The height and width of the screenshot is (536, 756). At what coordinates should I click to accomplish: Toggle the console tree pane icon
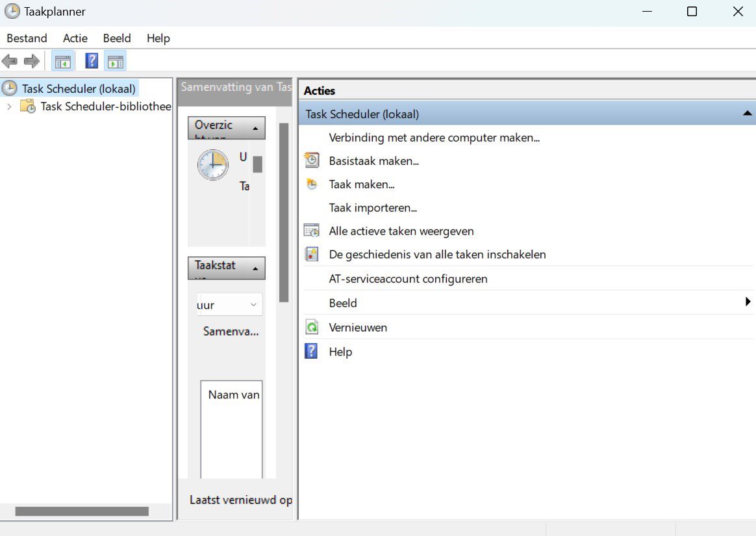[63, 62]
